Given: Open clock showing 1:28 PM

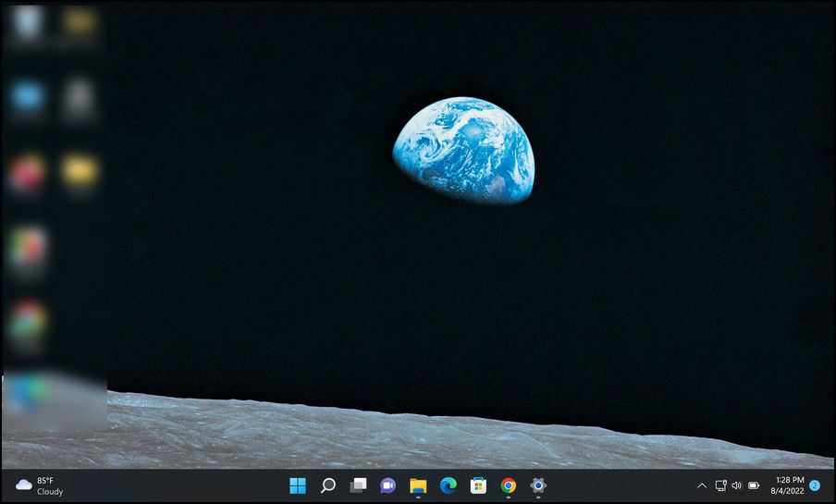Looking at the screenshot, I should point(787,486).
